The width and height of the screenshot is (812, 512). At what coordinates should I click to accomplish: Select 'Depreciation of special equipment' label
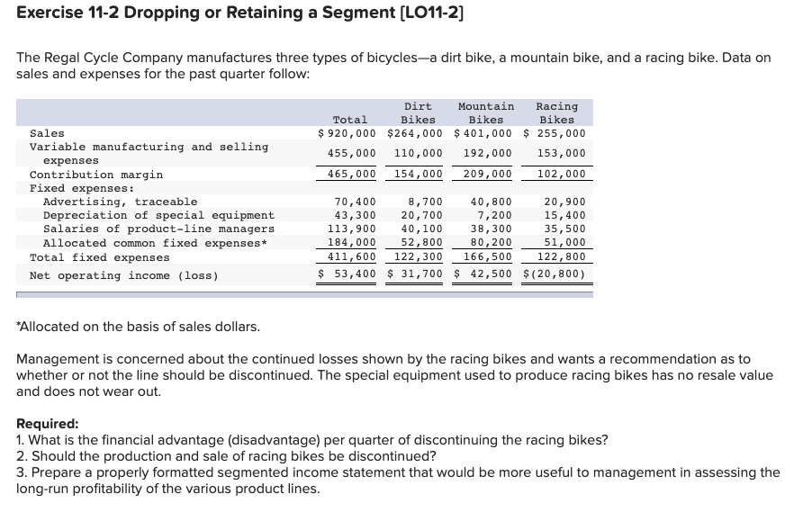(159, 215)
